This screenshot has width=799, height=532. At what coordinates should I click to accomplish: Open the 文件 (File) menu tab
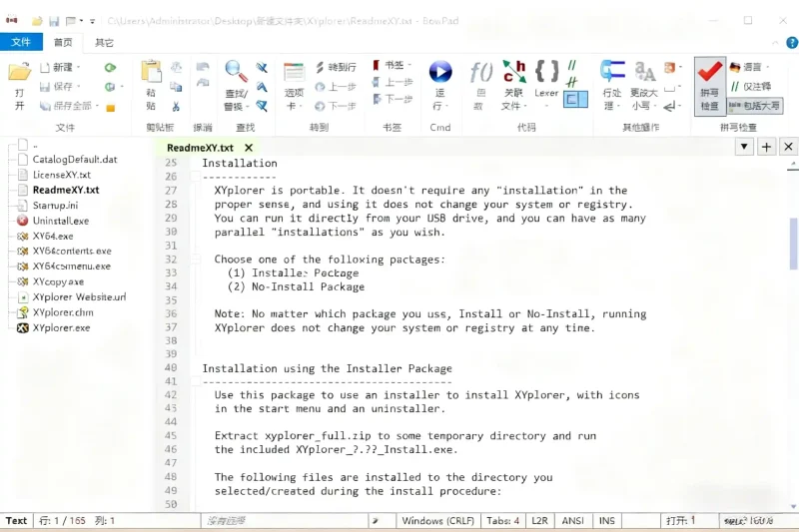coord(21,42)
